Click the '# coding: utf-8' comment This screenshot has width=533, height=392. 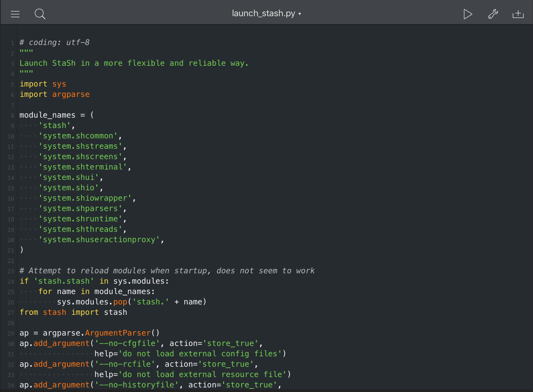[x=54, y=43]
